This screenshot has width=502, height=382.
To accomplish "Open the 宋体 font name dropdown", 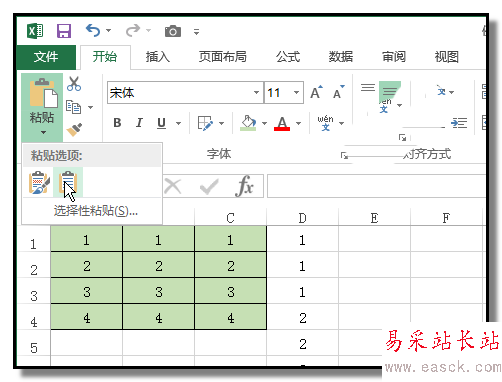I will pyautogui.click(x=256, y=93).
